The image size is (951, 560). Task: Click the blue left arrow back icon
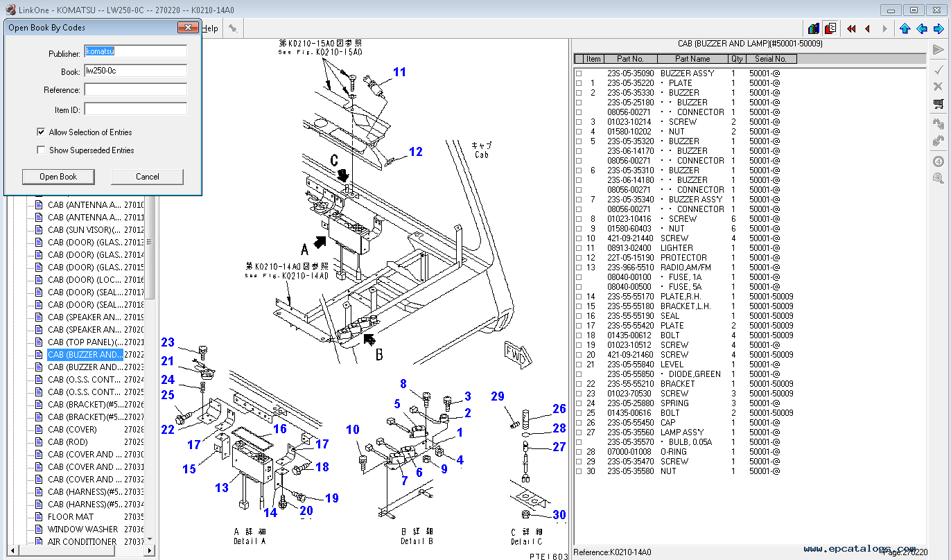922,28
